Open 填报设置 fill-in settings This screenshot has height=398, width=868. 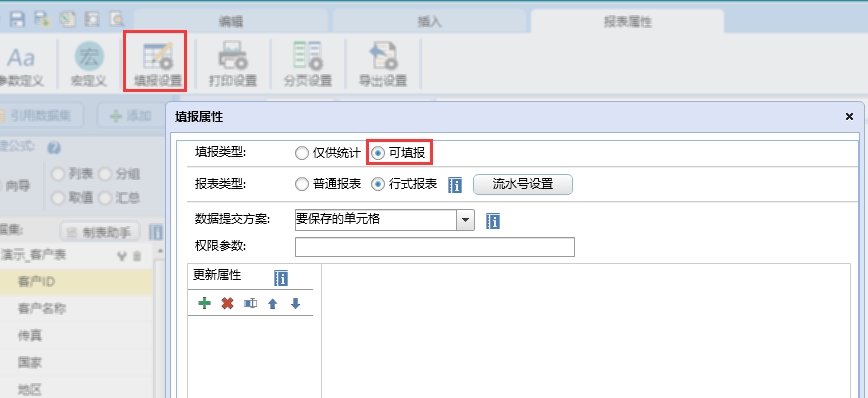click(x=158, y=64)
